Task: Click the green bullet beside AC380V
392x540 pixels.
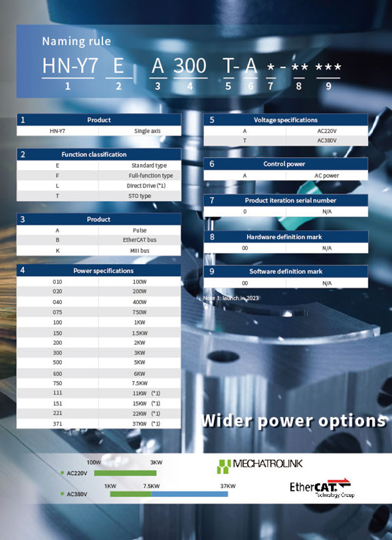Action: click(x=62, y=494)
